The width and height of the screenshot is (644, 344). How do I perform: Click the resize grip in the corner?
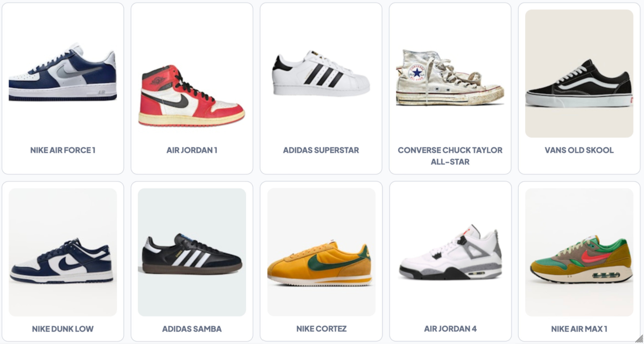coord(639,339)
